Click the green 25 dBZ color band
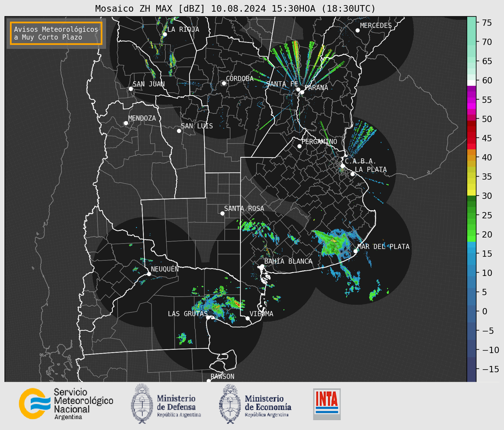 coord(471,215)
